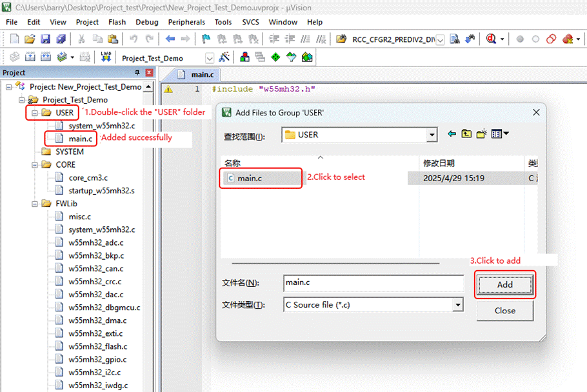Click the Comment selection toolbar icon
Viewport: 587px width, 392px height.
tap(306, 39)
